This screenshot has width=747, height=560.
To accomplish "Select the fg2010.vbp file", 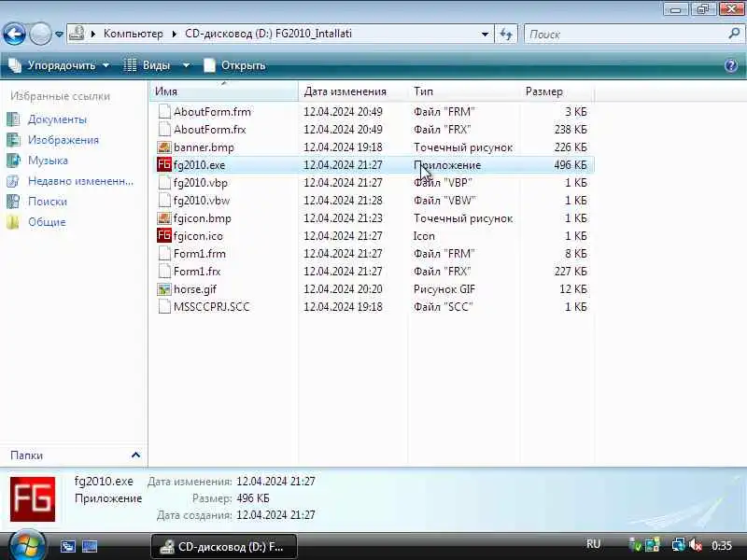I will tap(201, 182).
